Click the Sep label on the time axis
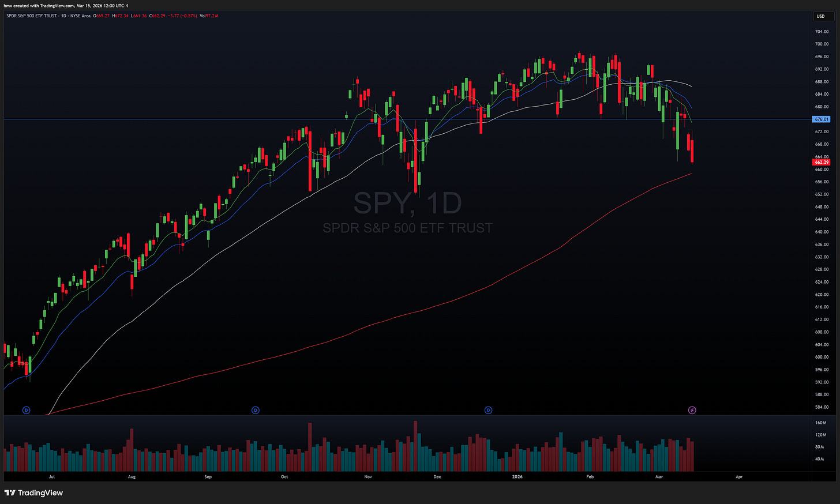The width and height of the screenshot is (840, 504). click(x=208, y=477)
